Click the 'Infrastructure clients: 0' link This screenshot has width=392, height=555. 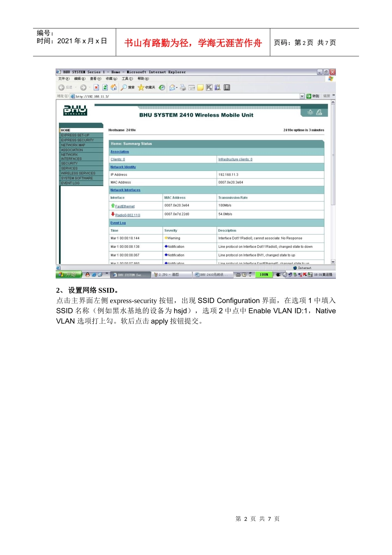[x=235, y=159]
